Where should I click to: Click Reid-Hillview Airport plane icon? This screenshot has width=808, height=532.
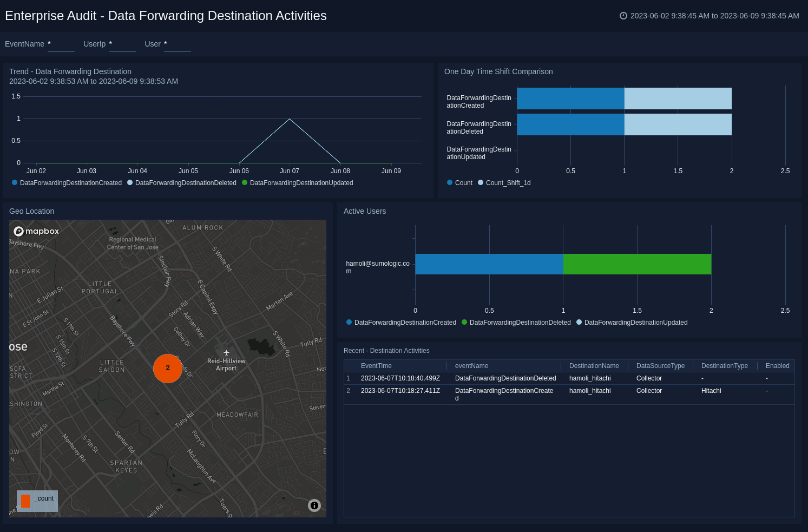(x=226, y=353)
